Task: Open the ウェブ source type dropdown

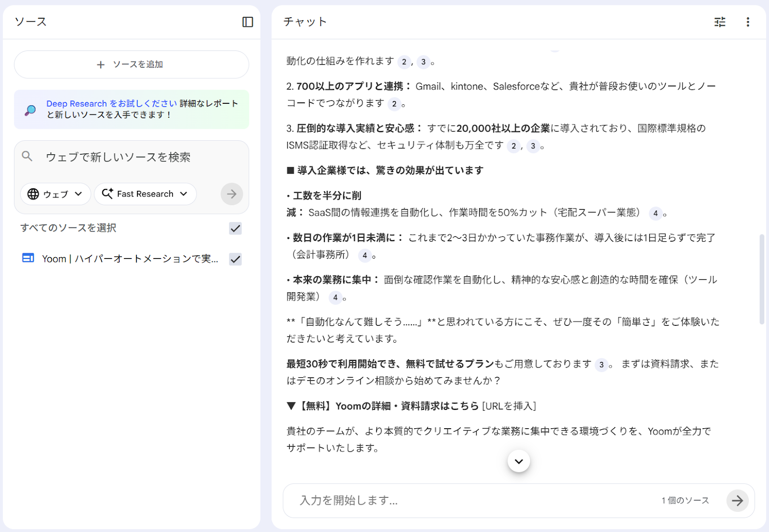Action: coord(55,194)
